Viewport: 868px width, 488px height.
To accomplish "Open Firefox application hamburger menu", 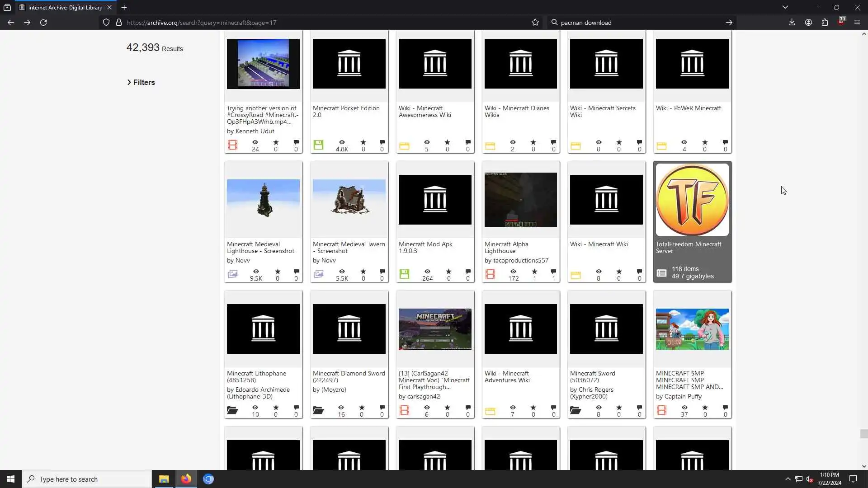I will click(x=857, y=23).
